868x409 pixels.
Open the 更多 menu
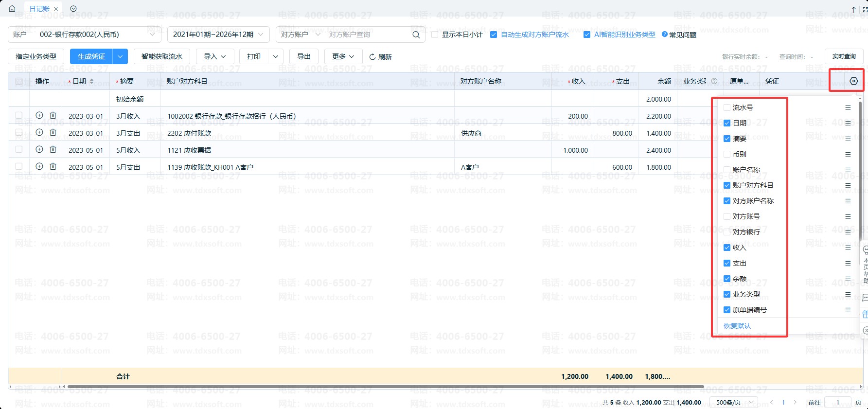click(x=343, y=56)
